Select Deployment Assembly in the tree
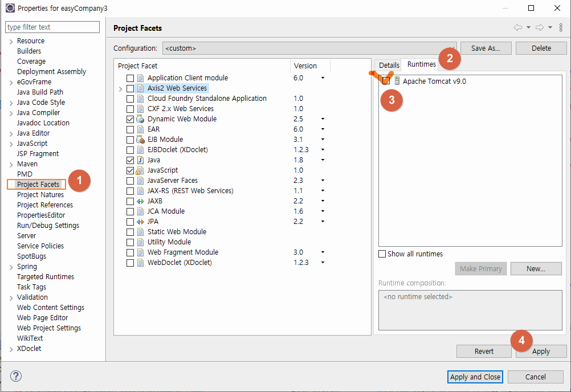The width and height of the screenshot is (571, 392). point(52,72)
